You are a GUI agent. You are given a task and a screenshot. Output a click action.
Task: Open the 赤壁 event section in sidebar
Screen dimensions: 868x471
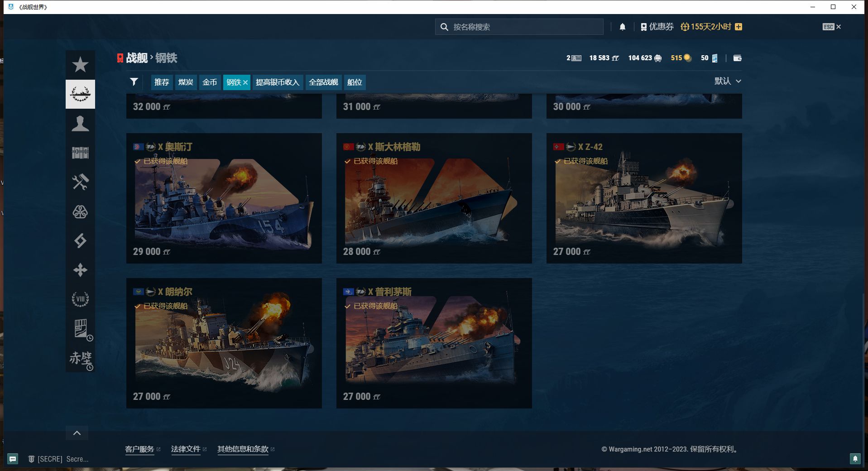click(80, 358)
